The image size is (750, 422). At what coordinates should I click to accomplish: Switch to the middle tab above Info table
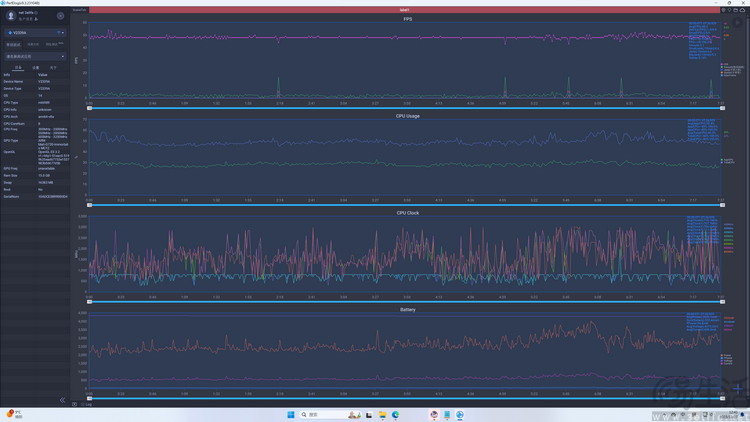click(36, 68)
